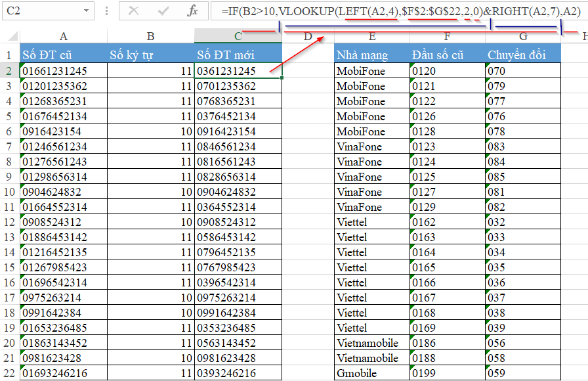Click the Enter checkmark icon in formula bar

pyautogui.click(x=163, y=11)
